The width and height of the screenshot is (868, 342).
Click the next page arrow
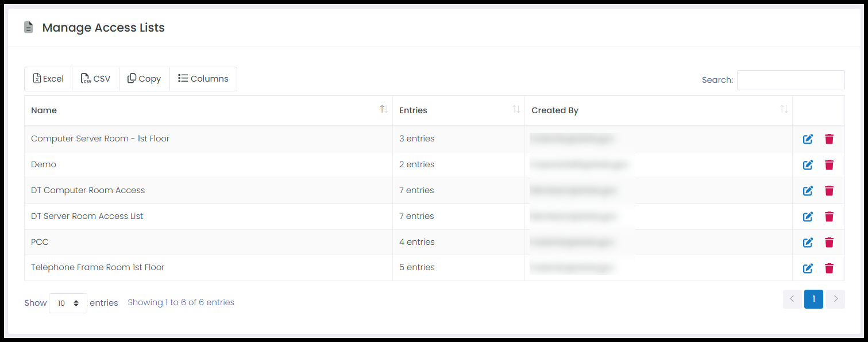[x=836, y=299]
